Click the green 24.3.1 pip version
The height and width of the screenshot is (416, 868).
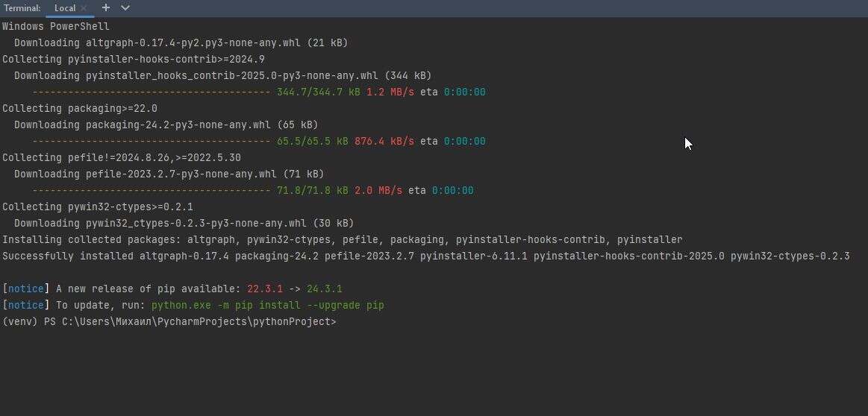[x=325, y=289]
